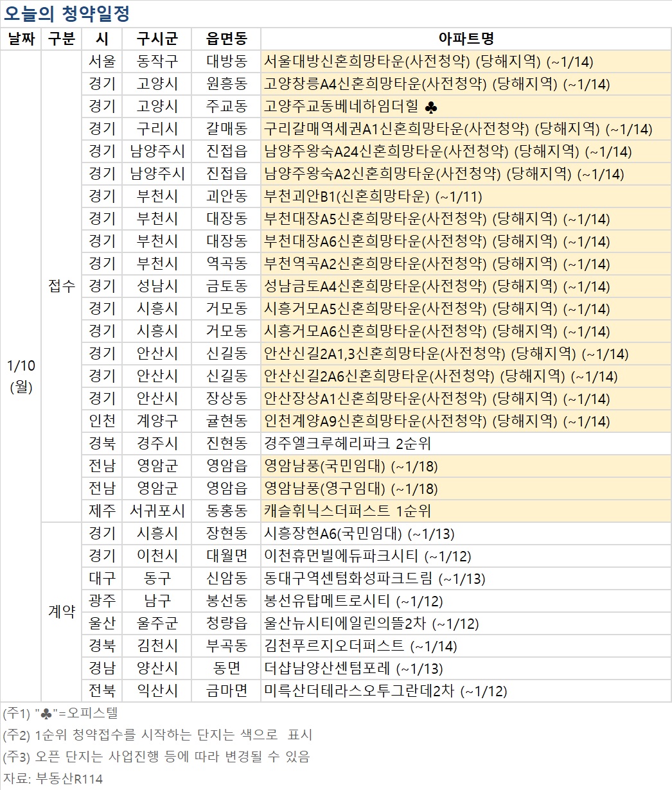Screen dimensions: 672x790
Task: Click the 읍면동 column header
Action: pyautogui.click(x=225, y=39)
